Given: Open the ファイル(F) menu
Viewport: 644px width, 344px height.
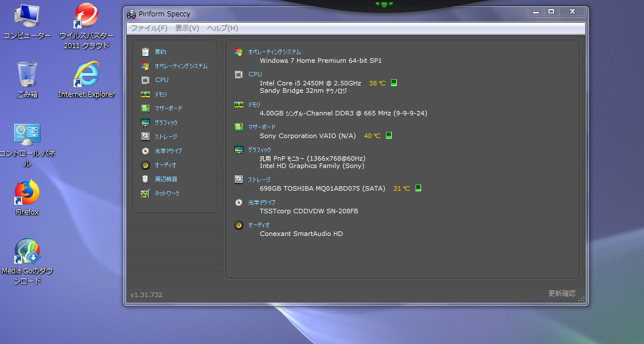Looking at the screenshot, I should pyautogui.click(x=149, y=28).
